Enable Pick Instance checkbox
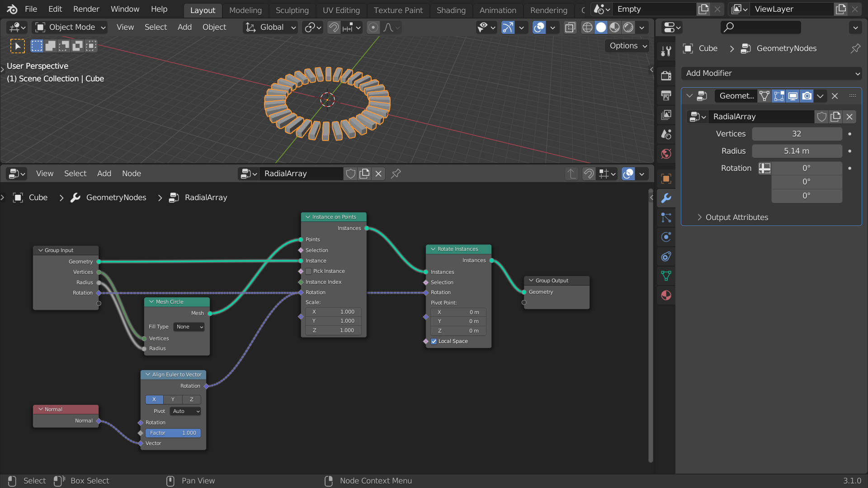The image size is (868, 488). tap(308, 271)
